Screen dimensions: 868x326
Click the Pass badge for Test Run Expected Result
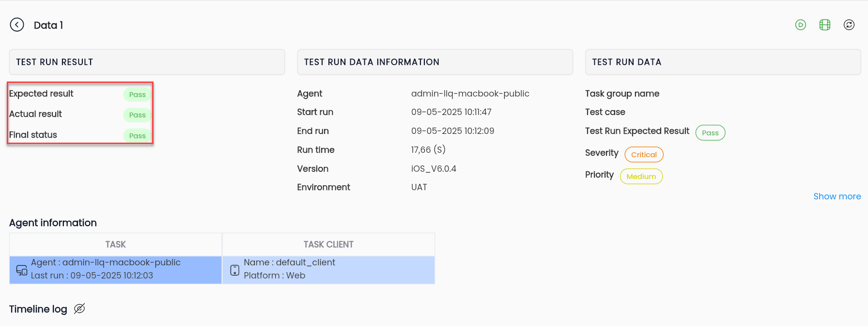coord(710,133)
